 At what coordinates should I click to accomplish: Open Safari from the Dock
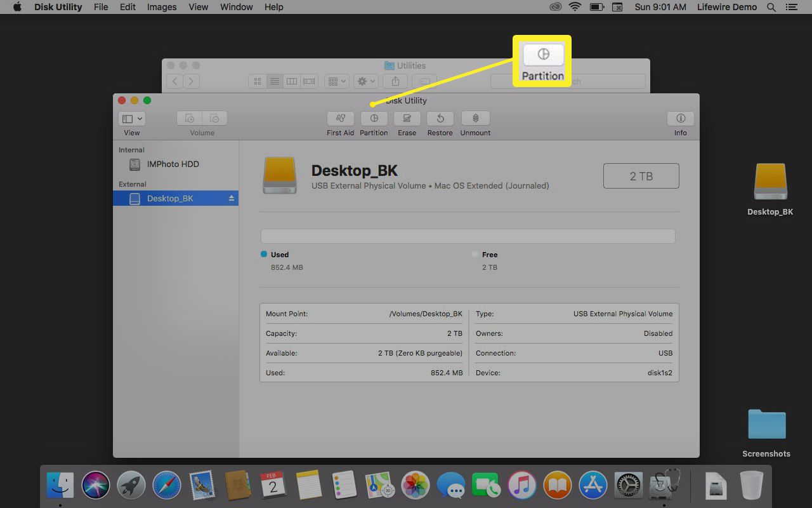[167, 486]
